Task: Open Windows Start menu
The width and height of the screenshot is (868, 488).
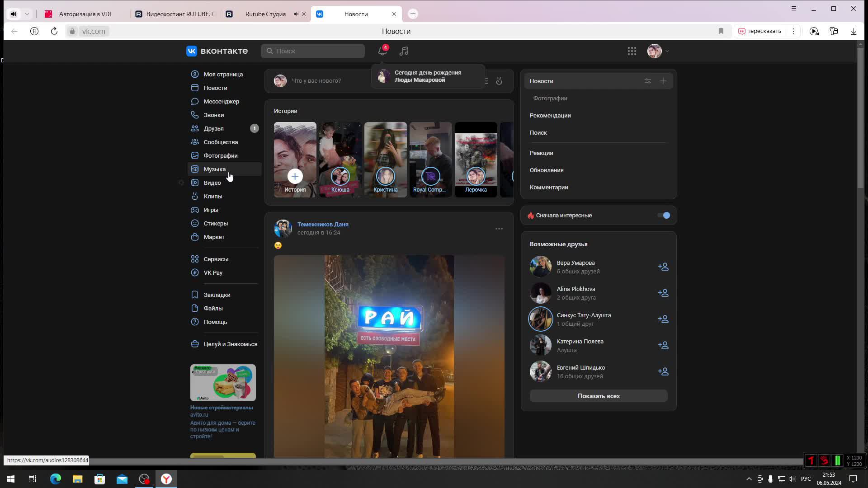Action: [x=11, y=479]
